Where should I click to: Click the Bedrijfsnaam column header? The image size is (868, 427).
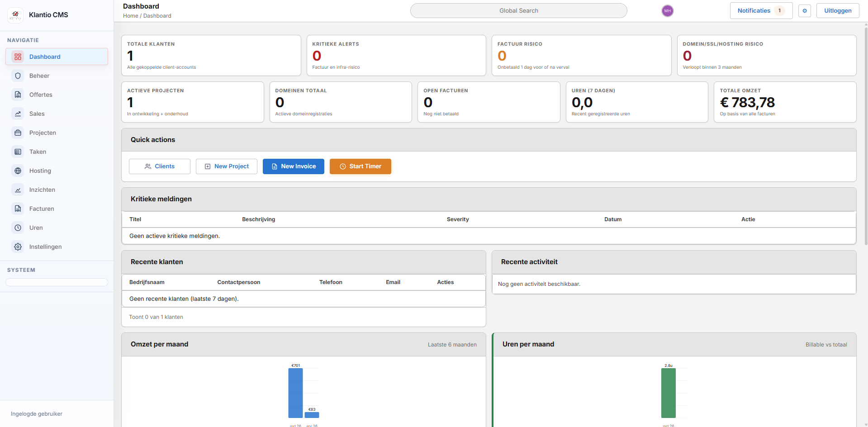[147, 282]
